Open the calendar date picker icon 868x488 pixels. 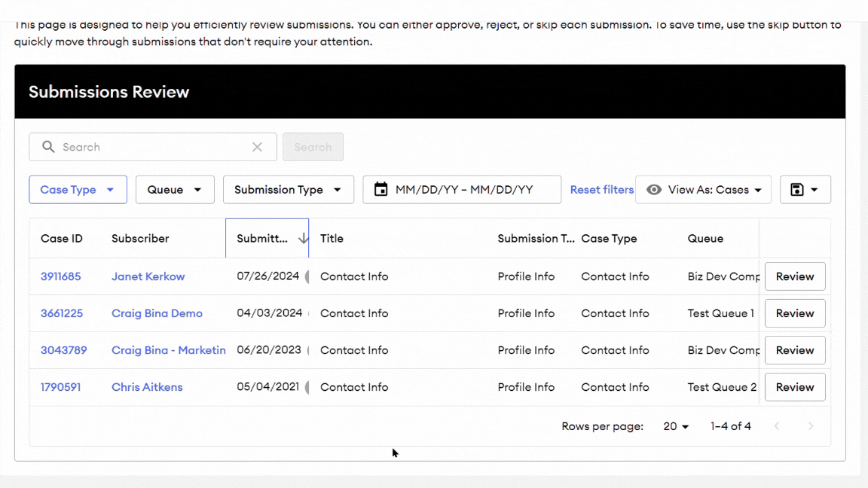pyautogui.click(x=381, y=189)
